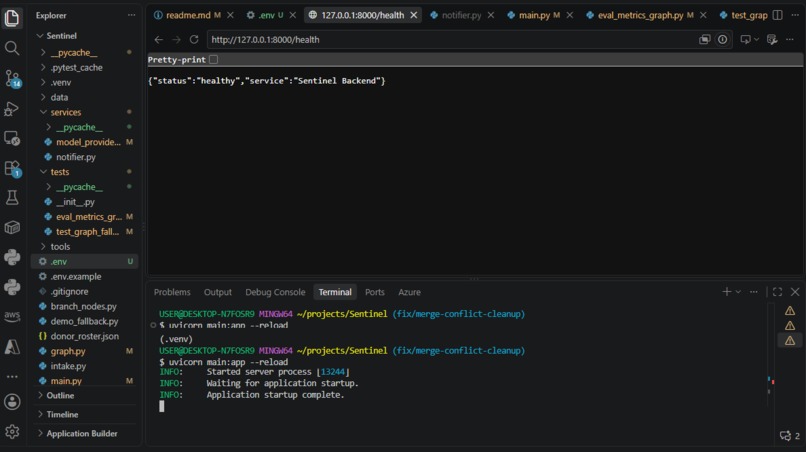This screenshot has height=452, width=806.
Task: Switch to the .env editor tab
Action: point(266,15)
